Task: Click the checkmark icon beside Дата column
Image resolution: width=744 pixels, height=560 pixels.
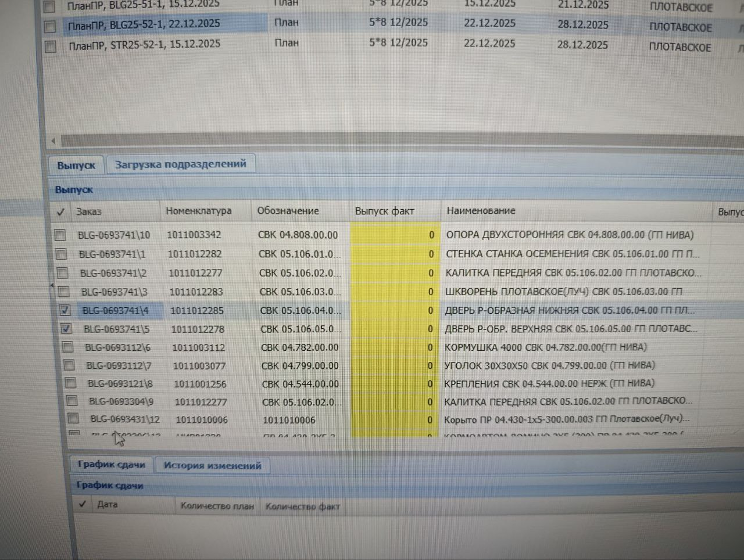Action: click(83, 504)
